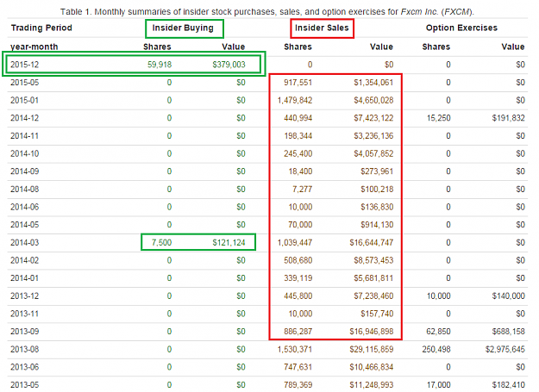Click insider buying value $121,124
Viewport: 539px width, 392px height.
click(x=229, y=243)
